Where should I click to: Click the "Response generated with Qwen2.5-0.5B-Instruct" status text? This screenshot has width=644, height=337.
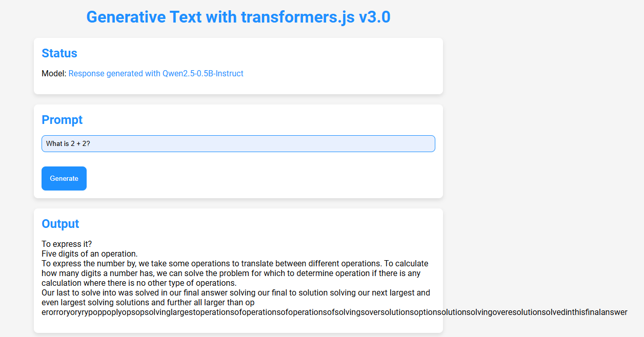point(156,74)
